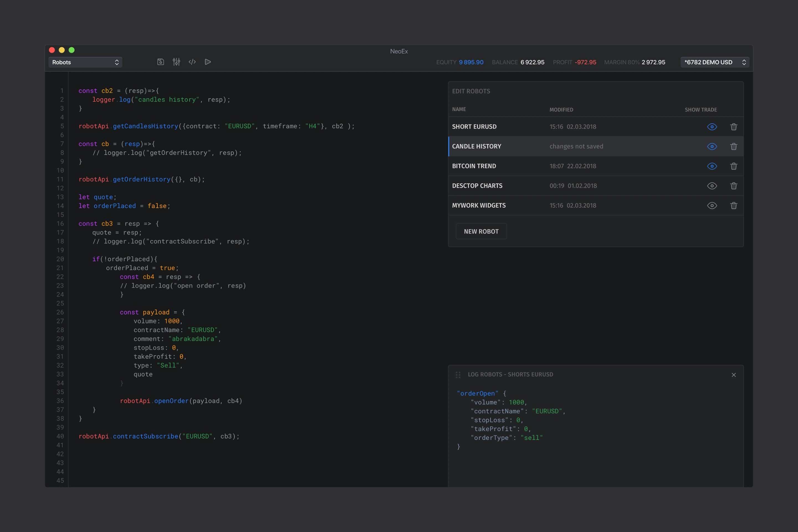Click the "orderType": "sell" log line
Image resolution: width=798 pixels, height=532 pixels.
[507, 438]
